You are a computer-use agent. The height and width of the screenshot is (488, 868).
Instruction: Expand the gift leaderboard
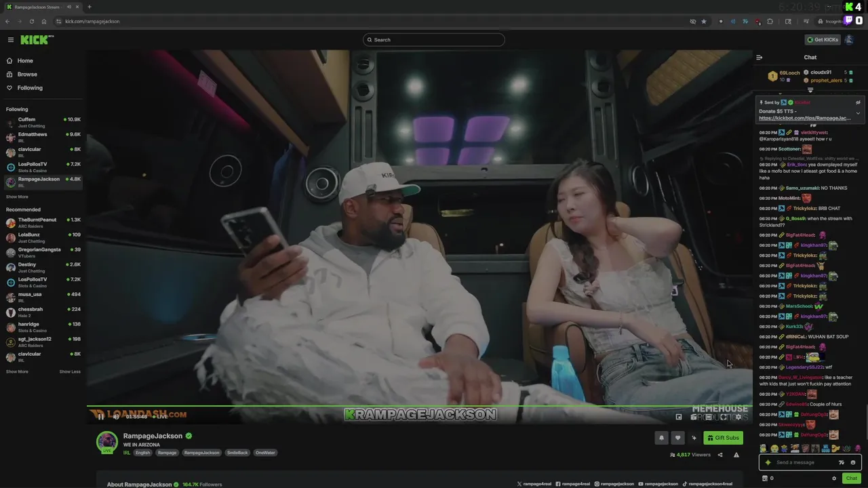pos(810,90)
